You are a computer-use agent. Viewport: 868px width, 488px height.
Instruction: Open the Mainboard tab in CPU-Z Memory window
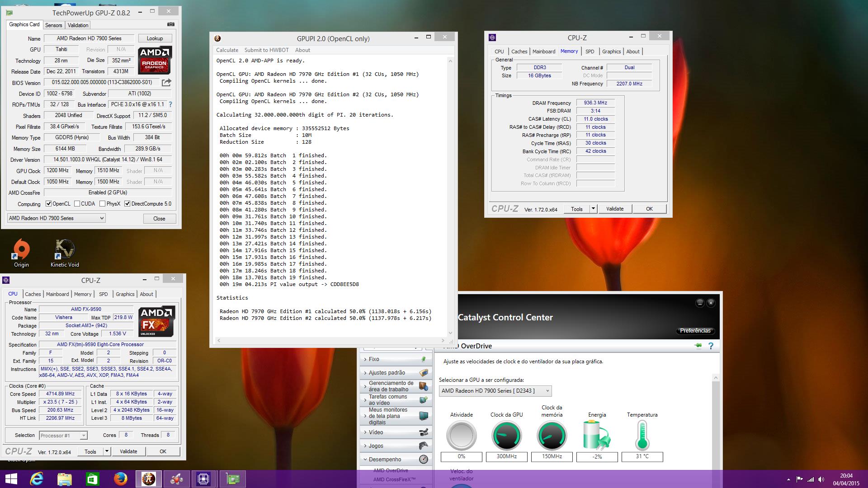coord(543,52)
